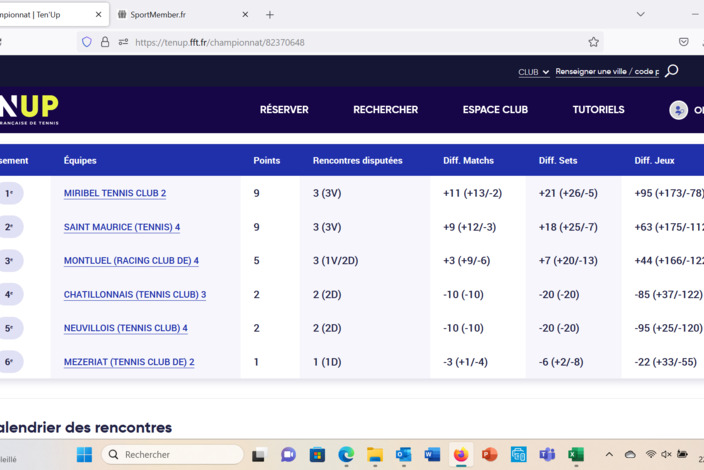Click the shield tracking protection icon
Screen dimensions: 704x470
click(x=87, y=42)
